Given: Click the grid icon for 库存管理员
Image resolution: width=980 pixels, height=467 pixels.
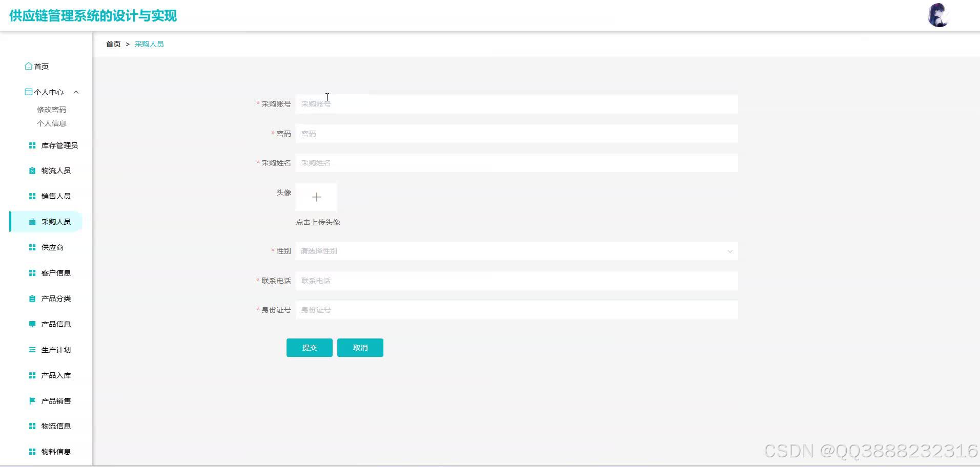Looking at the screenshot, I should pyautogui.click(x=32, y=145).
